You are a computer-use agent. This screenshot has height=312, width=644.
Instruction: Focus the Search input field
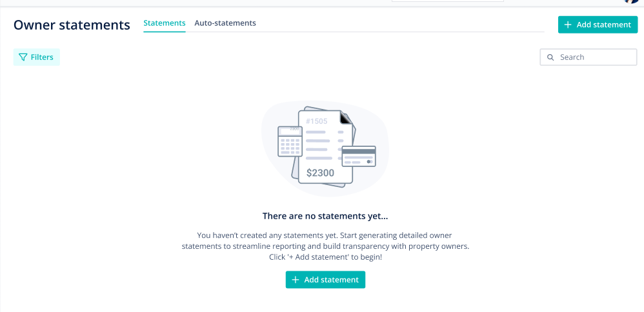point(588,57)
